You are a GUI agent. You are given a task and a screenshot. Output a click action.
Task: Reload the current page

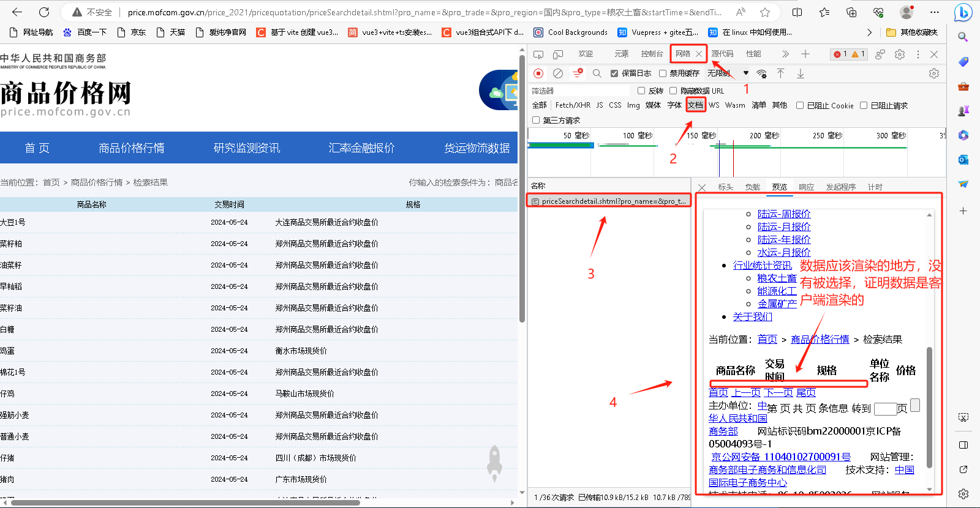[44, 12]
